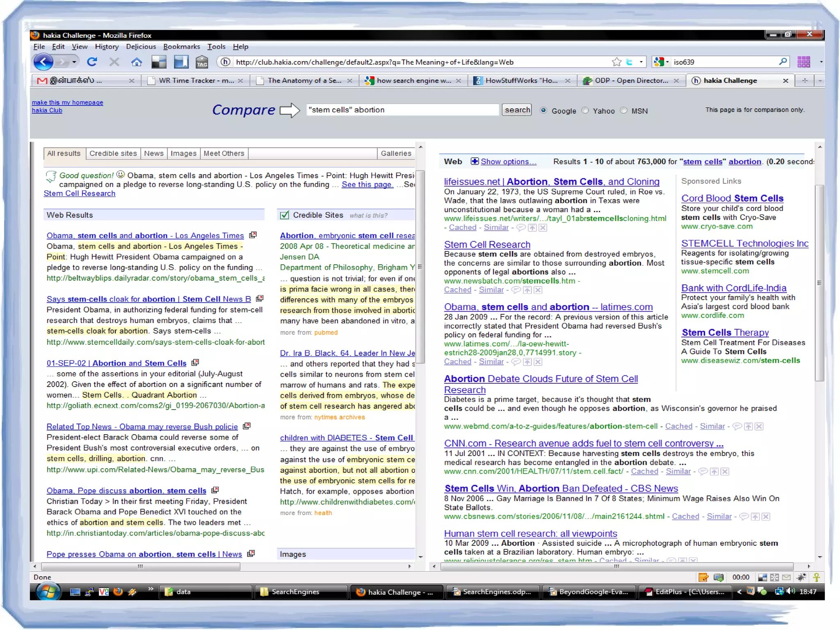Click the hakia results vertical scrollbar thumb
This screenshot has height=630, width=840.
tap(420, 267)
